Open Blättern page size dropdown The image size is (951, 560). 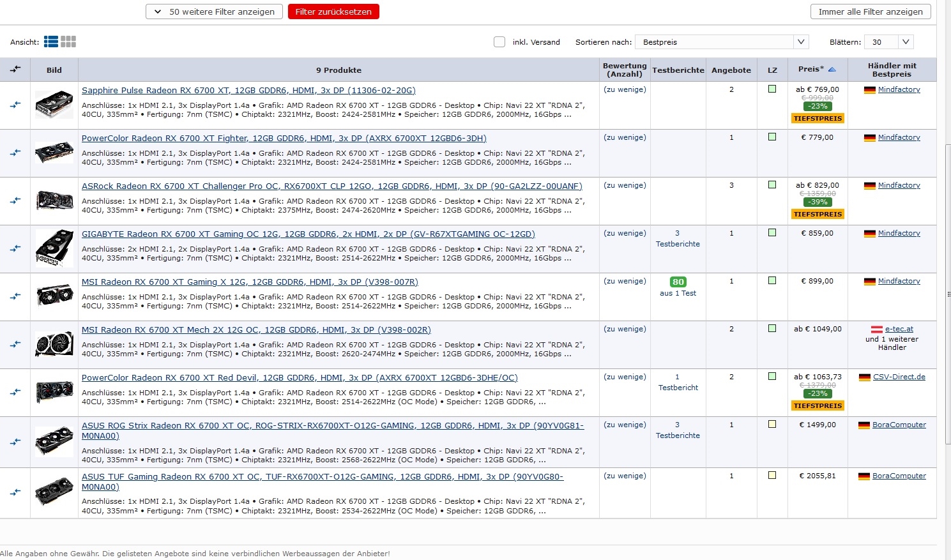tap(890, 42)
